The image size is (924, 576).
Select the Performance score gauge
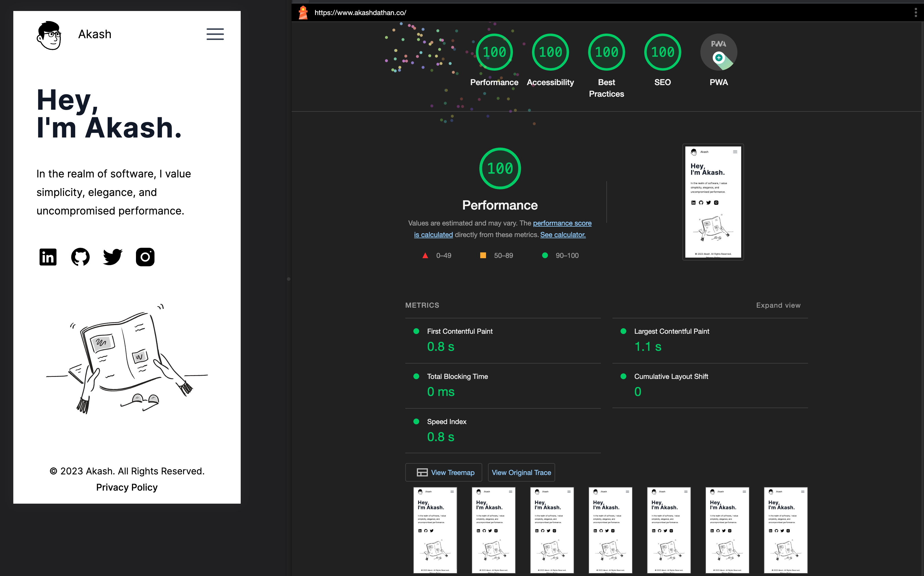coord(494,53)
